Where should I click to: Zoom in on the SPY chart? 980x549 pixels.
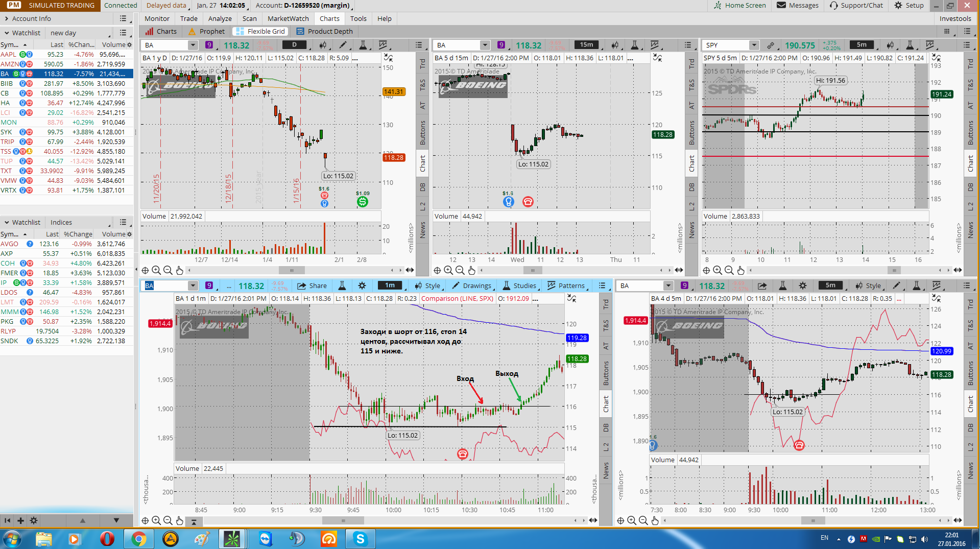tap(718, 271)
